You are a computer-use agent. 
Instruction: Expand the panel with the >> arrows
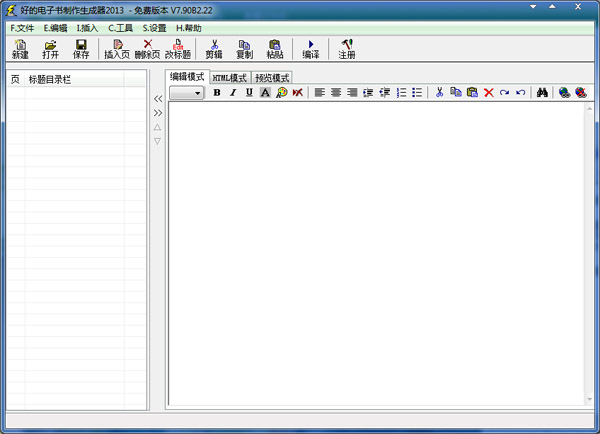[157, 113]
